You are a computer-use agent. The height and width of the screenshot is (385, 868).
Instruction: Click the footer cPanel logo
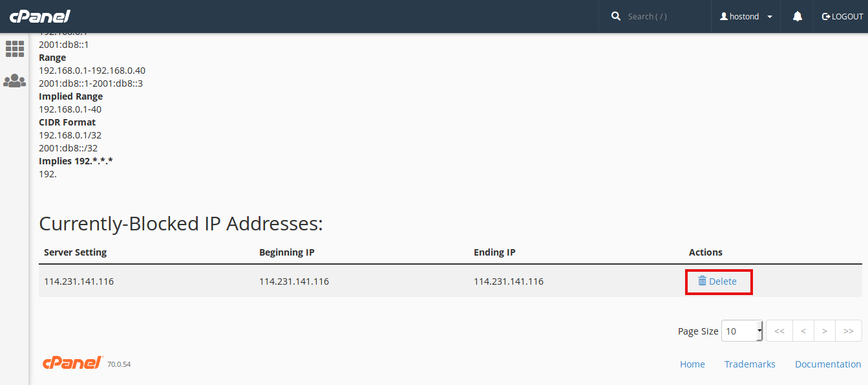point(72,363)
